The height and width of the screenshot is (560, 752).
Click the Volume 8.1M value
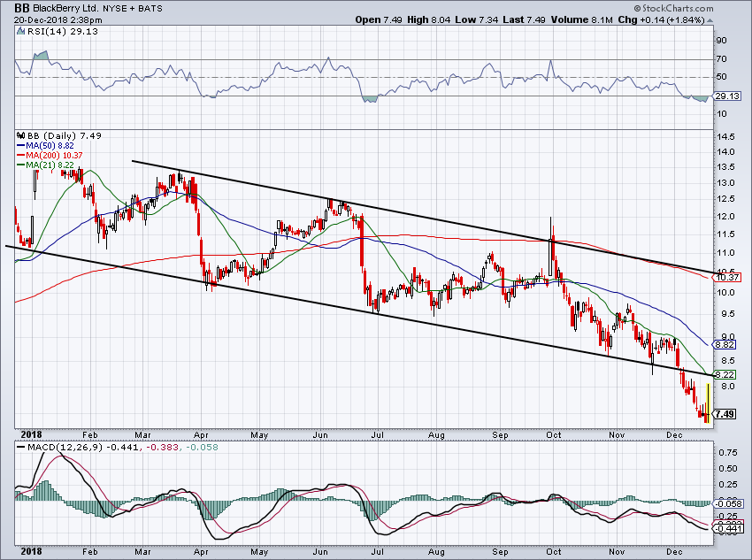(582, 19)
